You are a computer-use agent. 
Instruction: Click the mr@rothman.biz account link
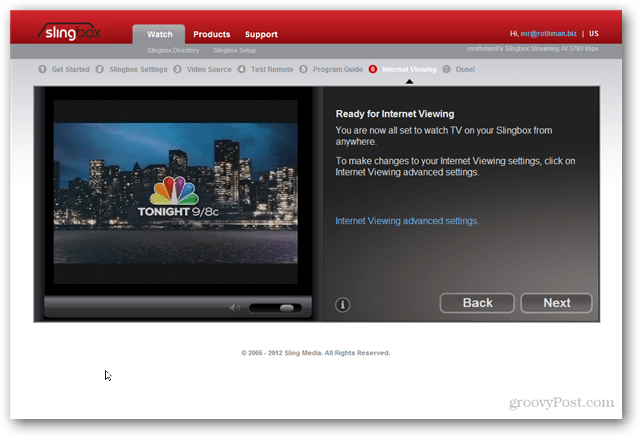pos(548,33)
